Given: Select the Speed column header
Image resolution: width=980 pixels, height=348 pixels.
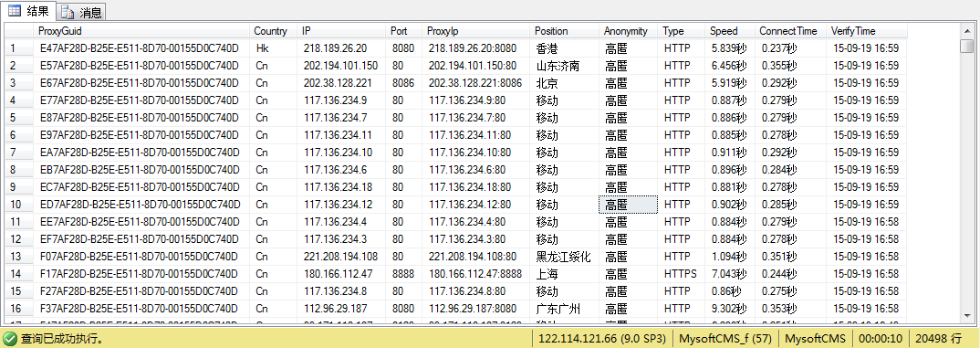Looking at the screenshot, I should tap(730, 31).
